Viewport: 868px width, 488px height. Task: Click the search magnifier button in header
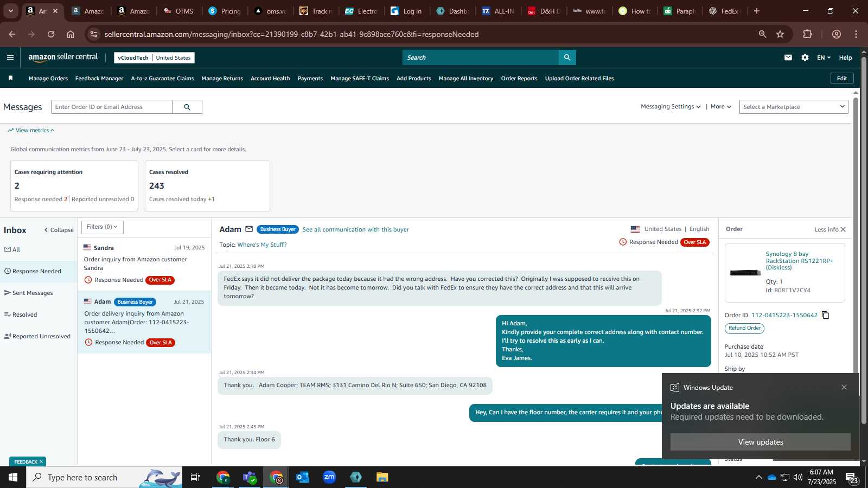click(567, 57)
